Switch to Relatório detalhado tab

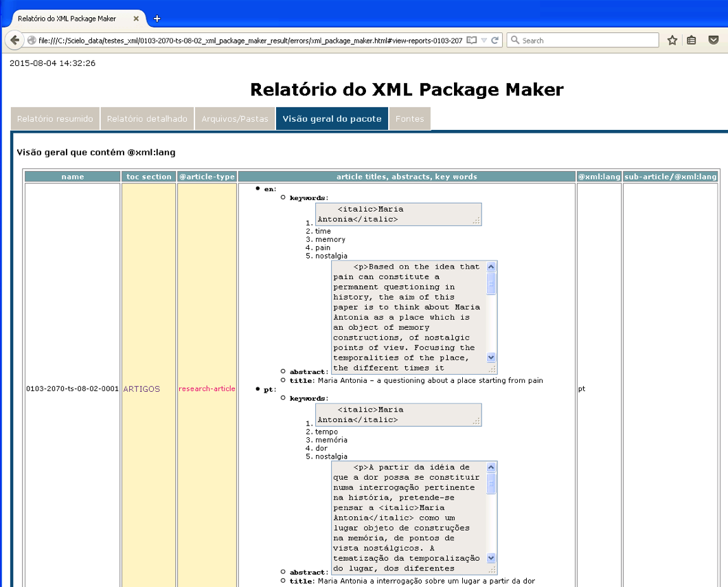147,118
